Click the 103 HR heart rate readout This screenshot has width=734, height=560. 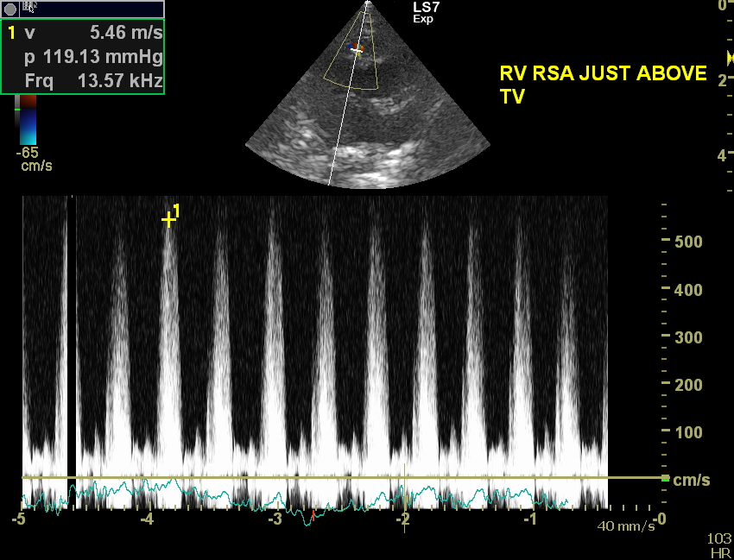[718, 545]
